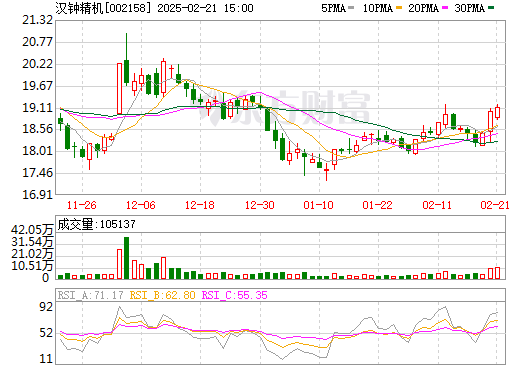
Task: Select the 12-18 date axis label
Action: pyautogui.click(x=200, y=205)
